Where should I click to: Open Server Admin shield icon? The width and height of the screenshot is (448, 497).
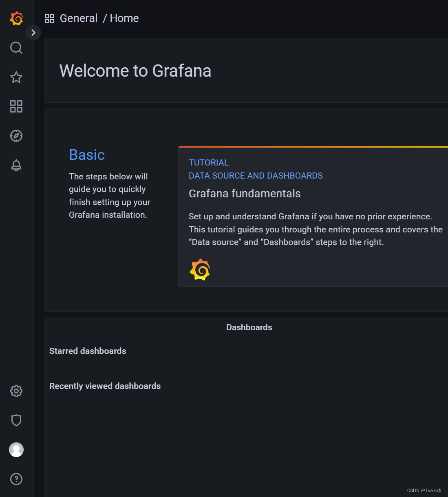click(16, 420)
